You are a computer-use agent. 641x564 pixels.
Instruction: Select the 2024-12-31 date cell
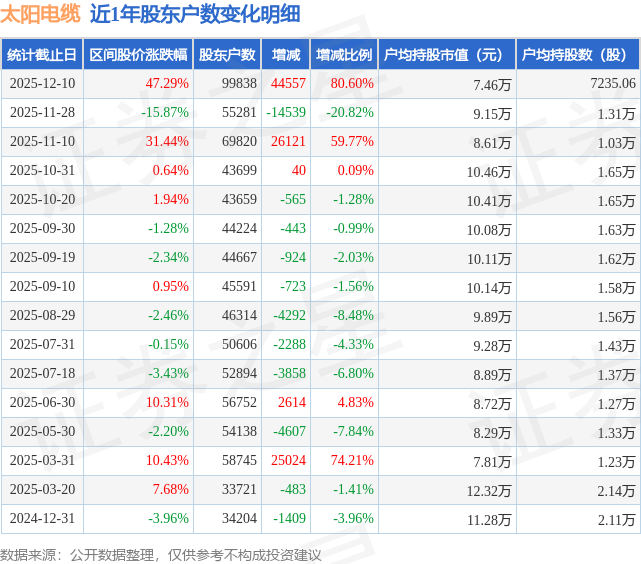(x=42, y=519)
